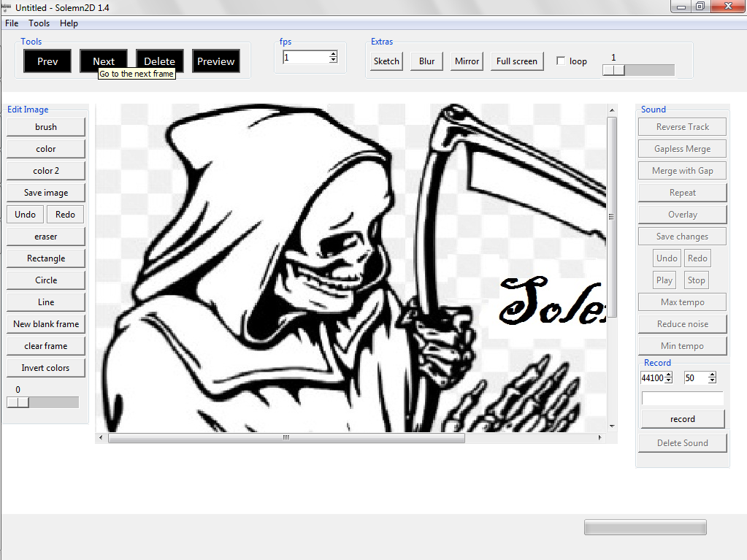Click the Edit Image slider handle
The width and height of the screenshot is (747, 560).
(x=18, y=402)
